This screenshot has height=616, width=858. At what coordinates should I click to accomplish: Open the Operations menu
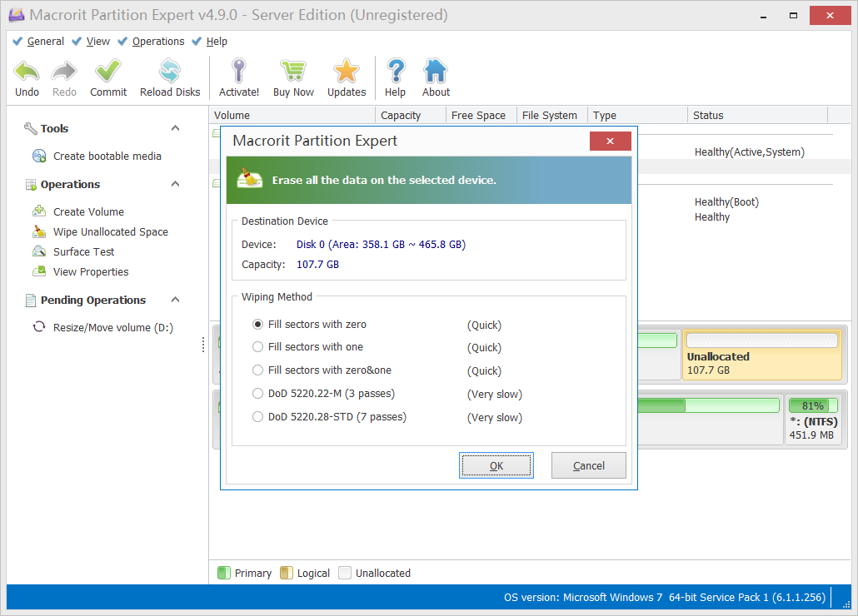pyautogui.click(x=158, y=42)
